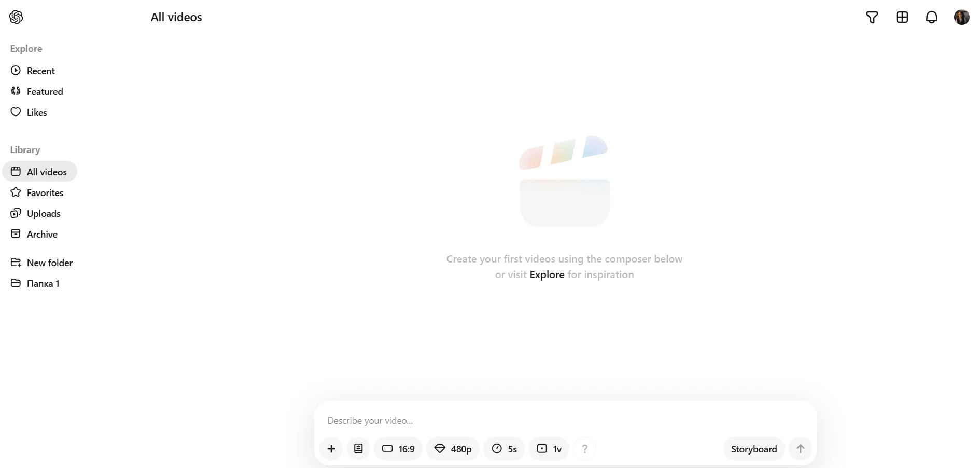The height and width of the screenshot is (468, 980).
Task: Open the 16:9 aspect ratio dropdown
Action: click(x=398, y=449)
